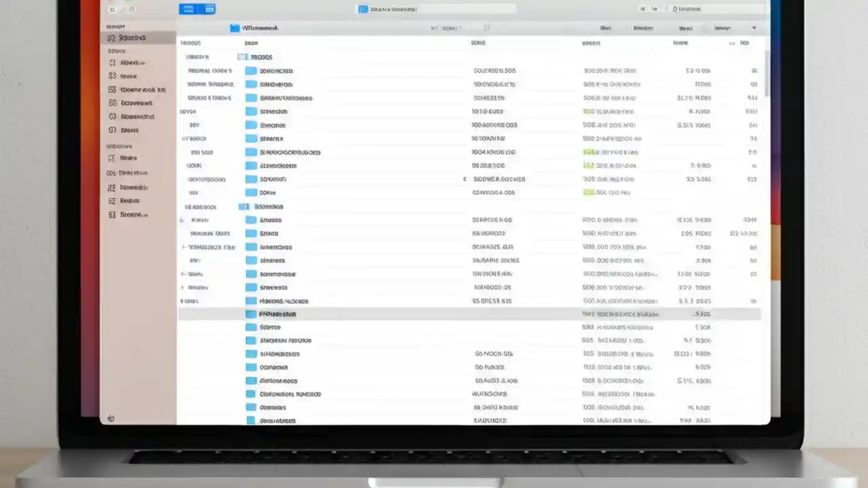
Task: Click the folder icon of the highlighted file row
Action: (x=251, y=314)
